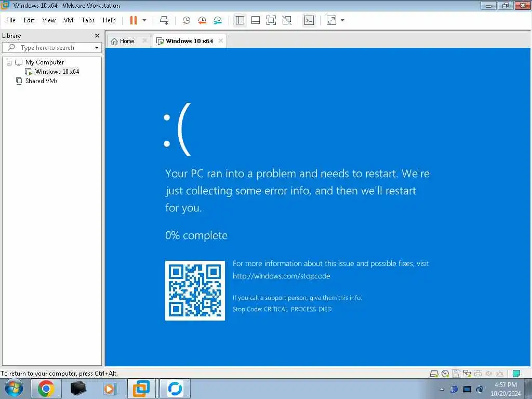The height and width of the screenshot is (399, 532).
Task: Open the View menu
Action: pyautogui.click(x=49, y=20)
